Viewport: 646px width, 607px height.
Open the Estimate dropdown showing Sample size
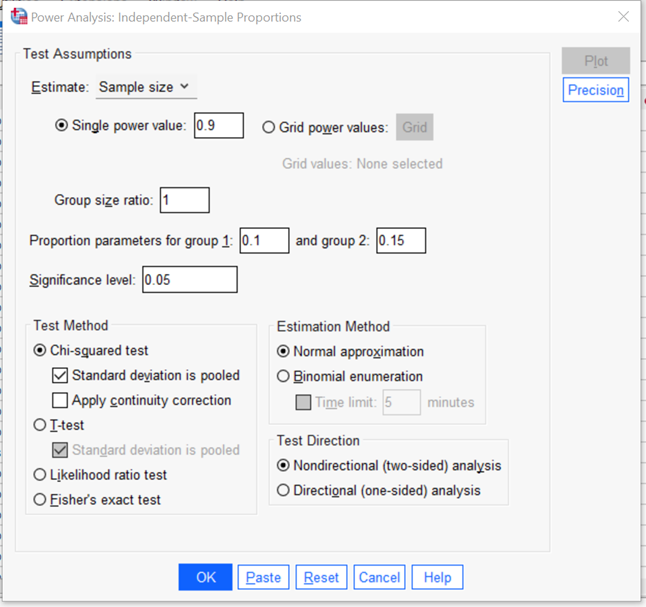pos(146,87)
